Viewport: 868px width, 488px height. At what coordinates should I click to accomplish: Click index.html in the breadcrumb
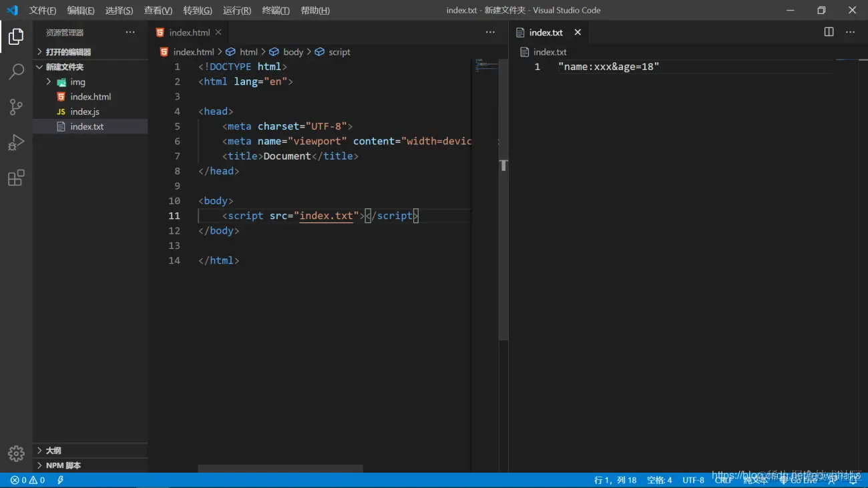[x=187, y=51]
